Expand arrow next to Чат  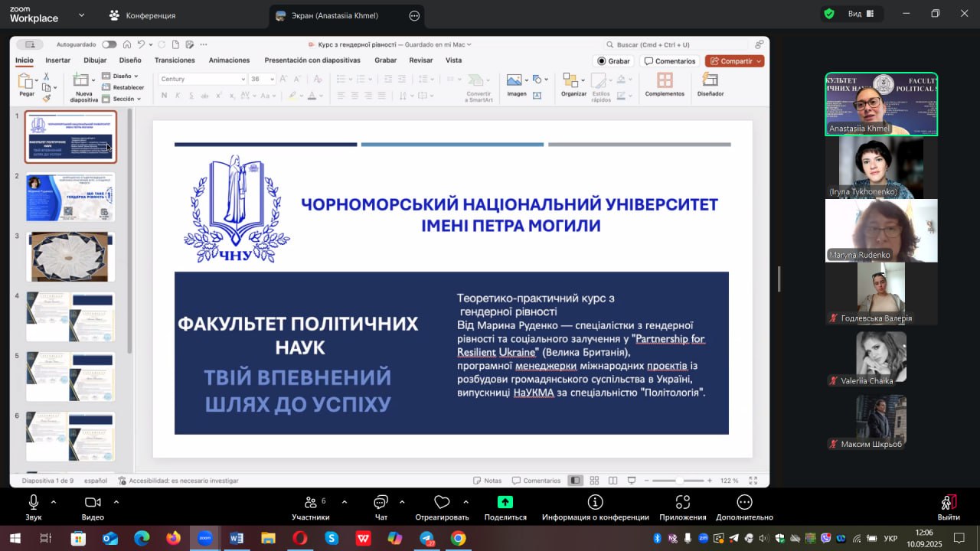tap(403, 503)
